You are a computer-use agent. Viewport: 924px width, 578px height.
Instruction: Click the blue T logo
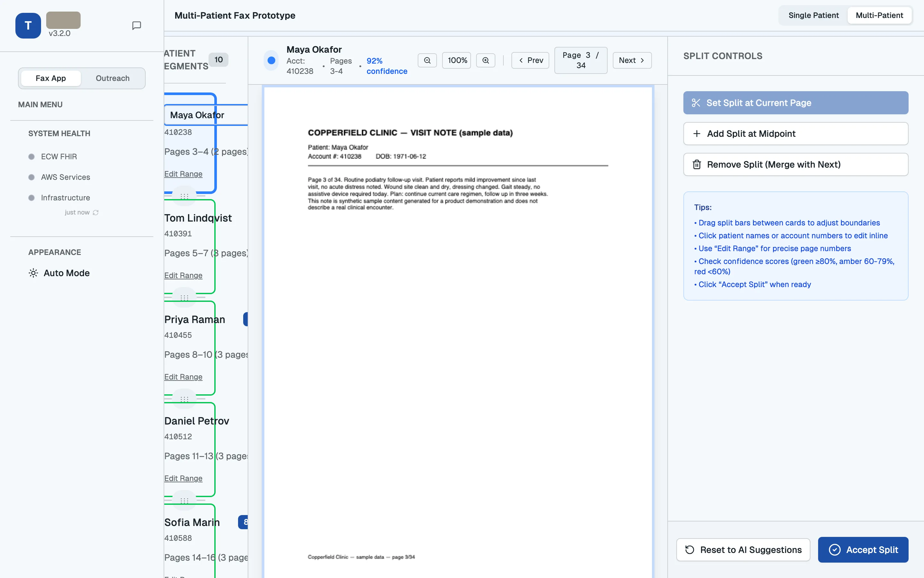click(28, 26)
